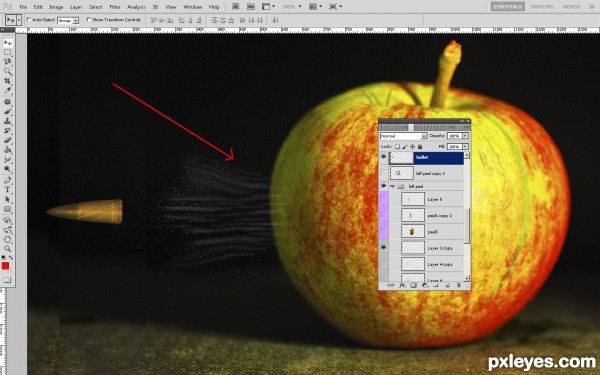Open the blend mode Normal dropdown
This screenshot has width=600, height=375.
tap(403, 136)
